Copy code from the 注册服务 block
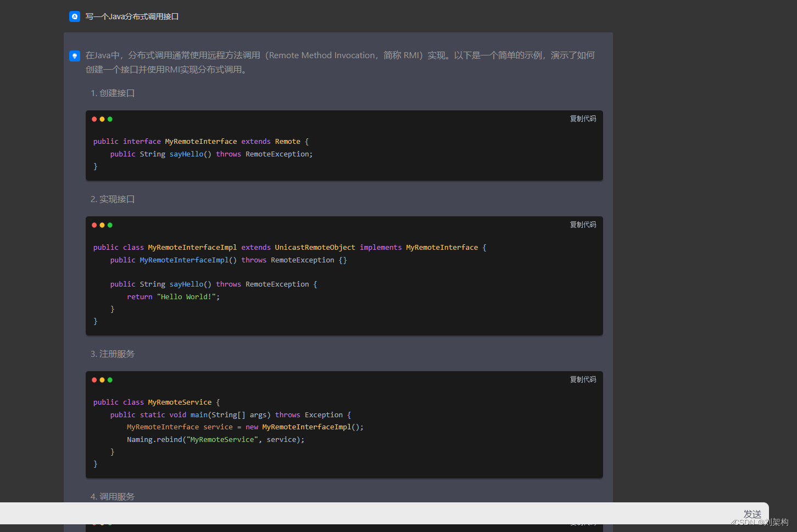 (583, 379)
